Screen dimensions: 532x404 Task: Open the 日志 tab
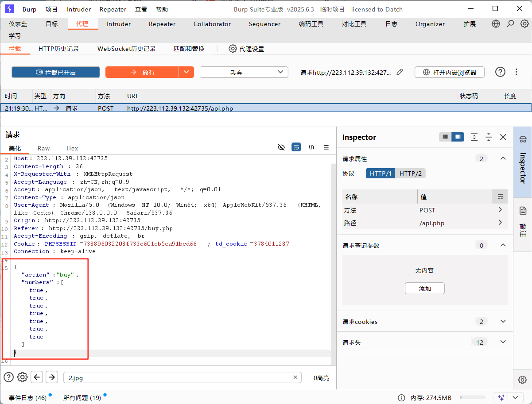(x=391, y=24)
